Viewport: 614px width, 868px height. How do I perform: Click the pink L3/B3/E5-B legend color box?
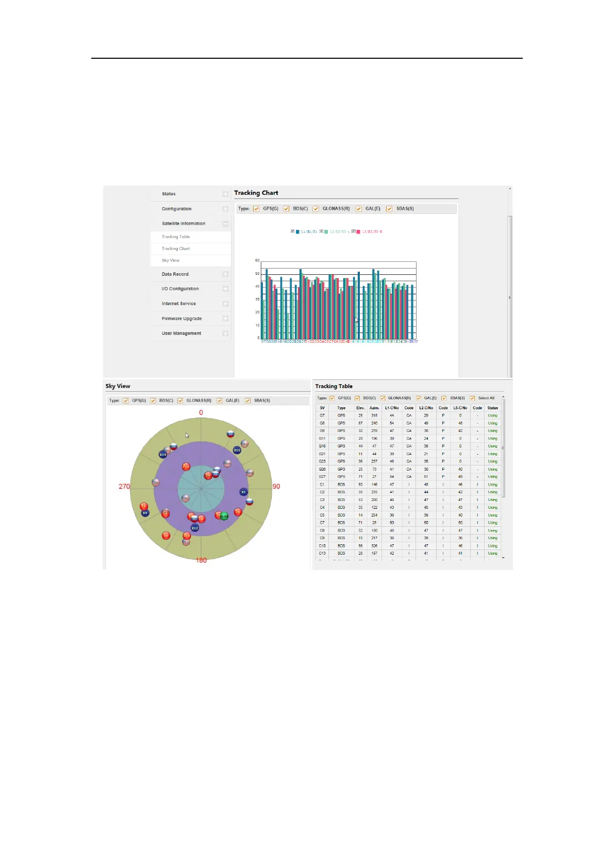click(358, 231)
